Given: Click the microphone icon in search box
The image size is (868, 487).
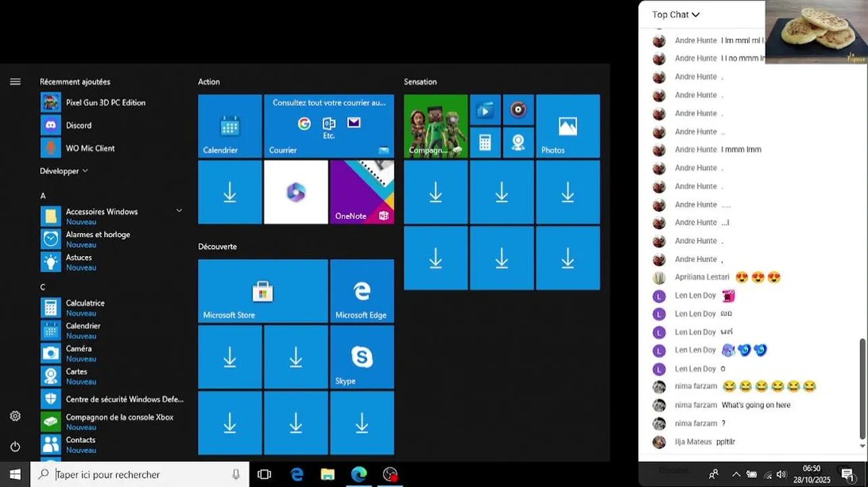Looking at the screenshot, I should (236, 474).
